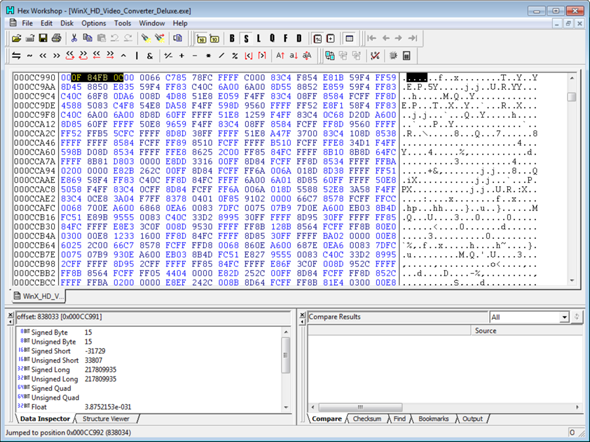This screenshot has height=442, width=590.
Task: Toggle the Q quad data type
Action: click(x=272, y=38)
